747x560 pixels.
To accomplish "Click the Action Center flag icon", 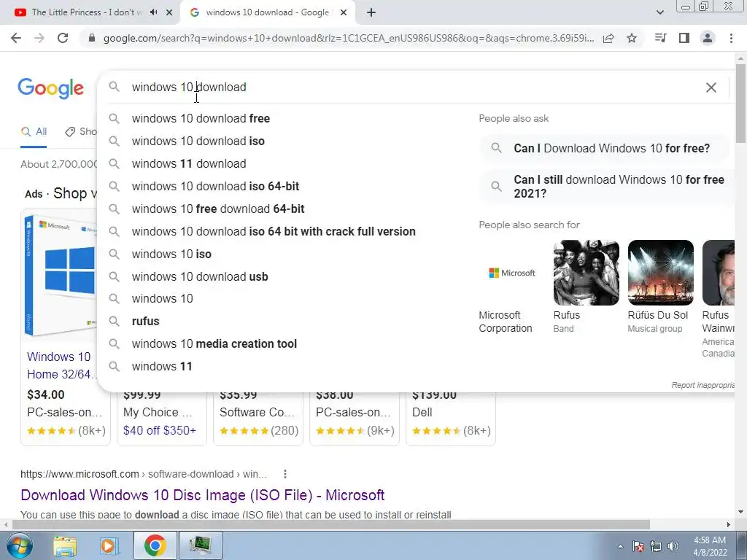I will 638,546.
